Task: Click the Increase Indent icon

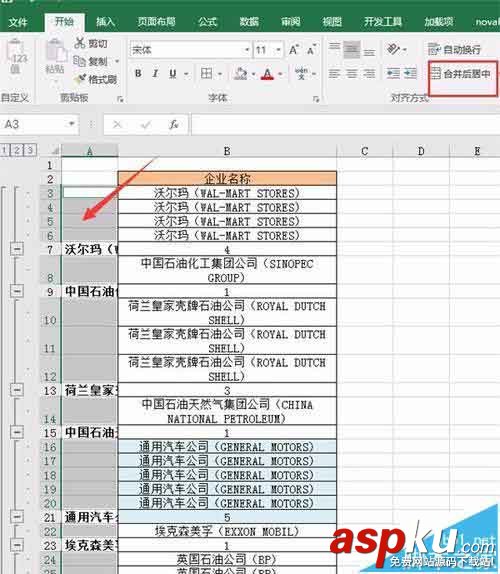Action: 410,74
